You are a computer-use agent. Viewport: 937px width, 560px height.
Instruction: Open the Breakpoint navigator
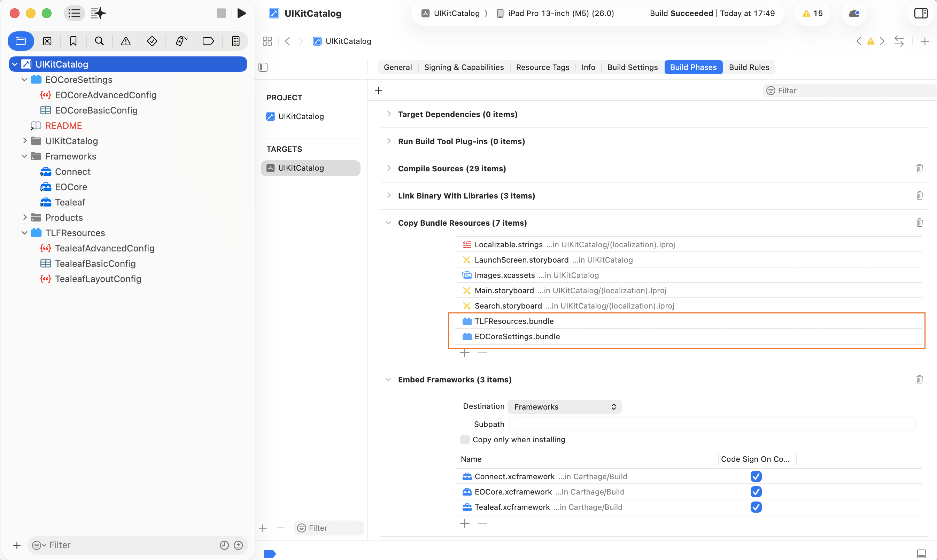coord(208,41)
